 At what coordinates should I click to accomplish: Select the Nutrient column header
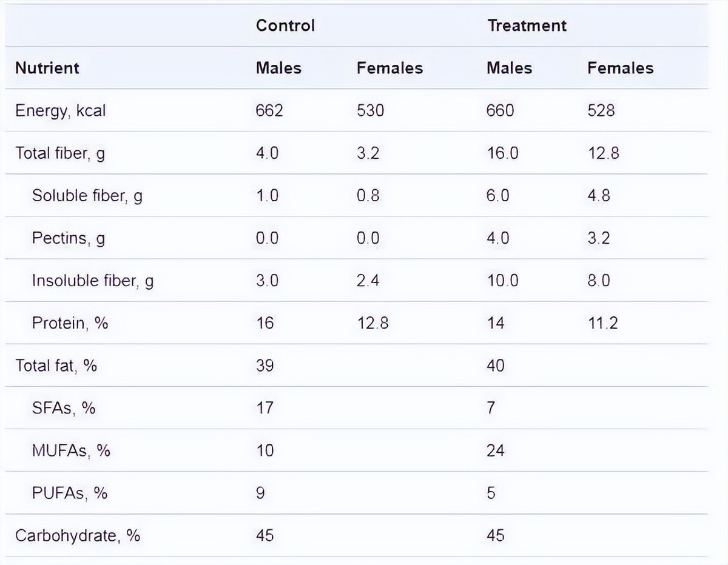click(x=47, y=67)
